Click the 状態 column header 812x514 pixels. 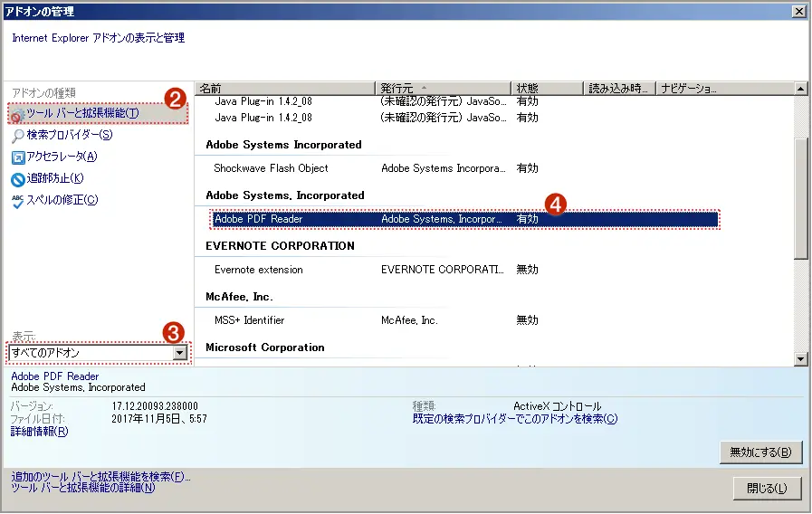[x=545, y=89]
